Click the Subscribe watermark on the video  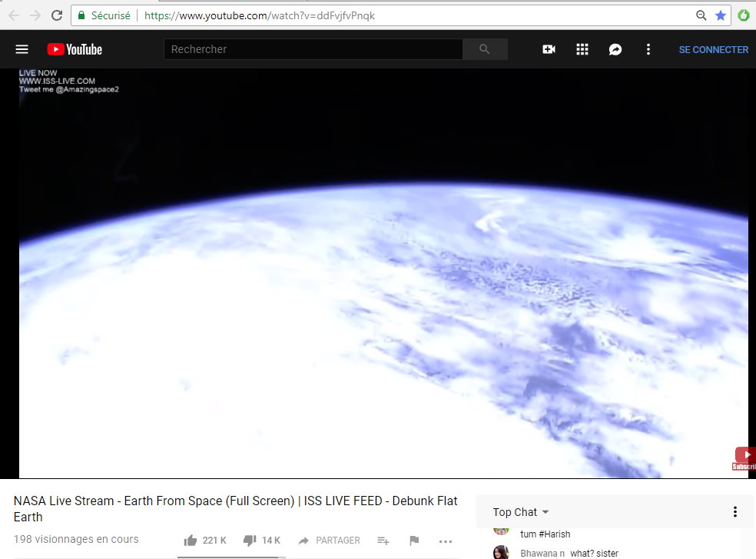click(745, 458)
